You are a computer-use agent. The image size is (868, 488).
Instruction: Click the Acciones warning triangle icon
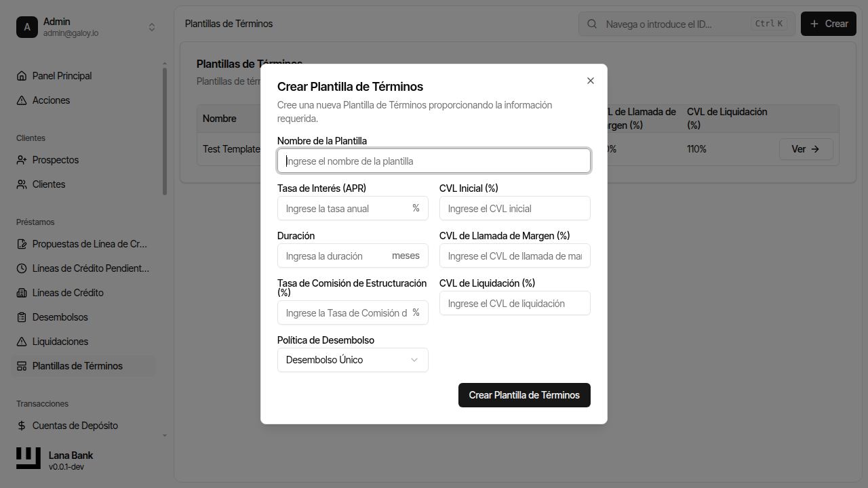(x=22, y=100)
